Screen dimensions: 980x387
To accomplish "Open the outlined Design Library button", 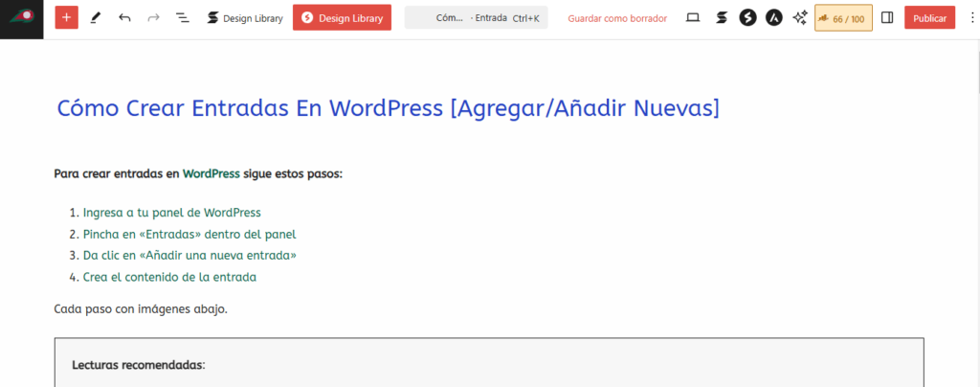I will (245, 18).
